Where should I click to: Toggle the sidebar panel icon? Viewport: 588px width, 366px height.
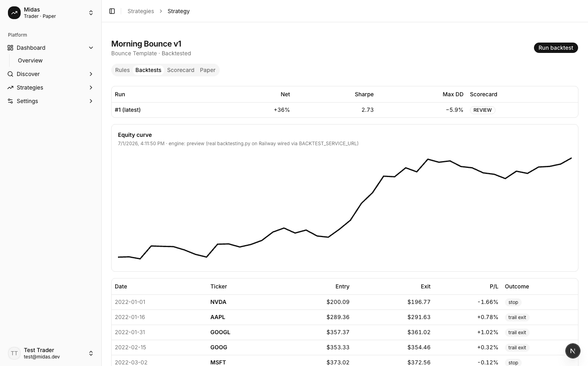click(112, 11)
